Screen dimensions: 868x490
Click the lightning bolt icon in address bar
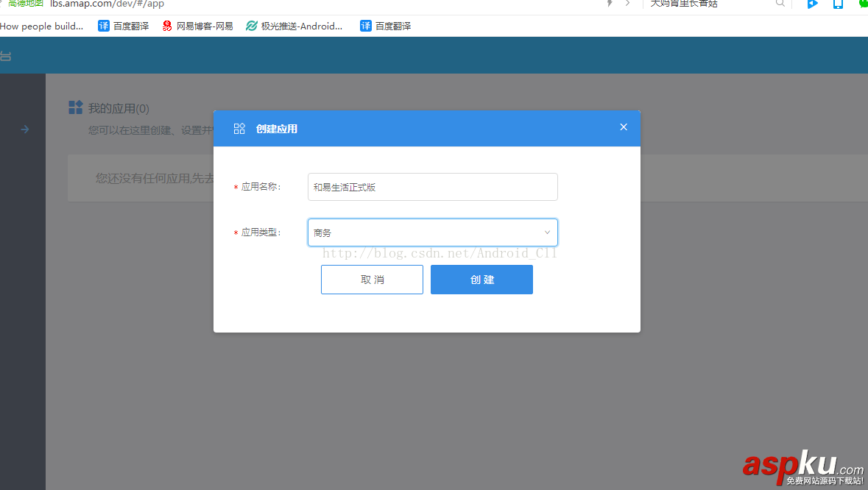click(x=610, y=4)
